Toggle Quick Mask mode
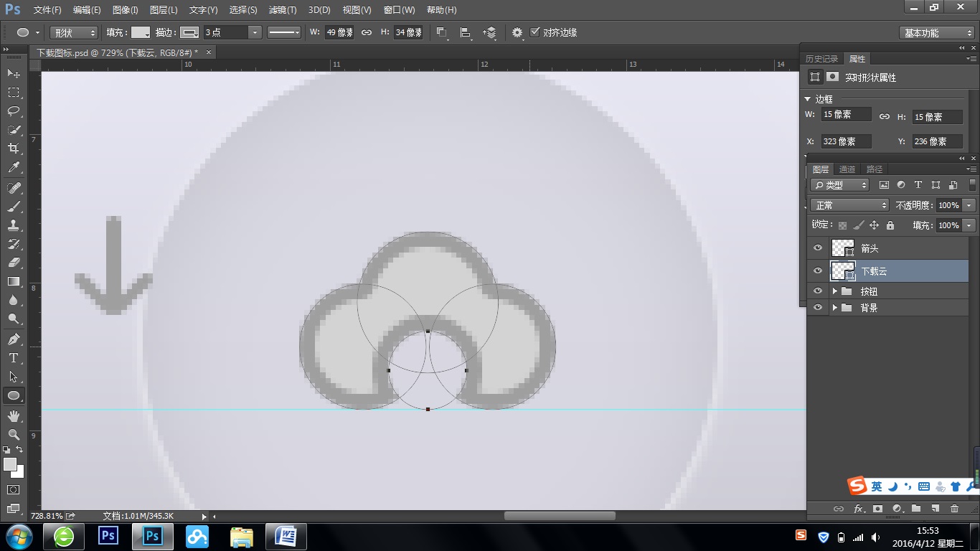980x551 pixels. pyautogui.click(x=14, y=490)
